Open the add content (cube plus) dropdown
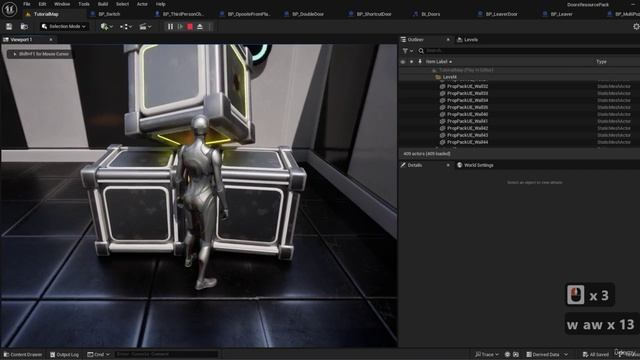Viewport: 640px width, 360px height. [107, 27]
